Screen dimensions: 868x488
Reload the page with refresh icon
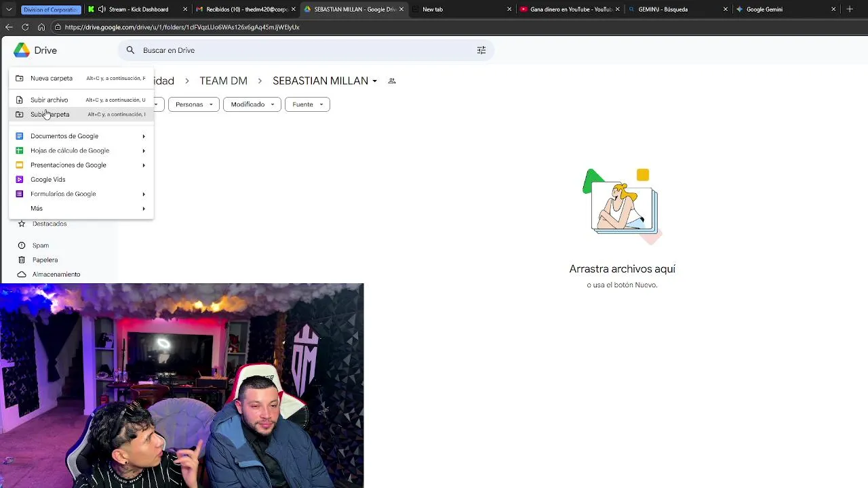[x=25, y=27]
